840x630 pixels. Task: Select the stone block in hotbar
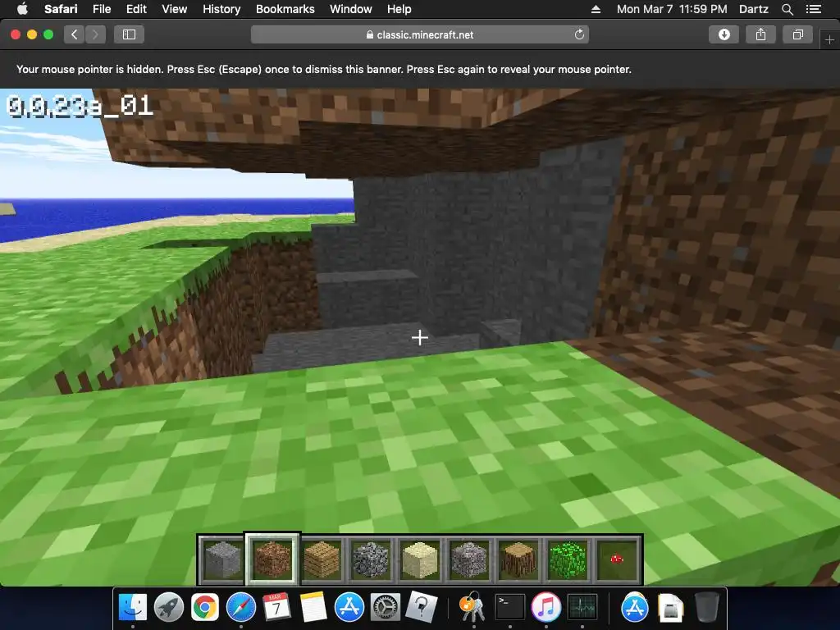(222, 559)
